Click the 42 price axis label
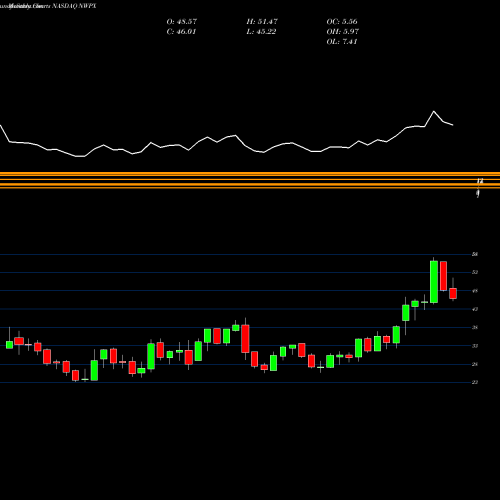The height and width of the screenshot is (500, 500). click(475, 309)
